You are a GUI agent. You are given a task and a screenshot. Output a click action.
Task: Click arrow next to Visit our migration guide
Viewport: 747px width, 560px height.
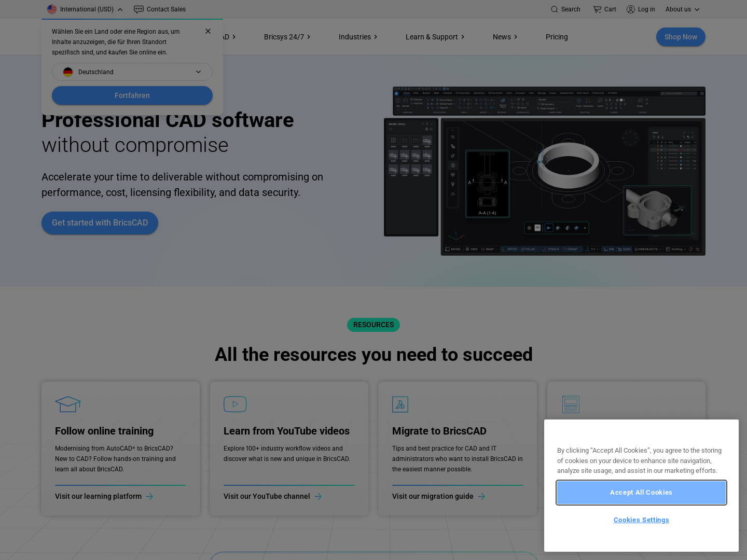pyautogui.click(x=481, y=497)
